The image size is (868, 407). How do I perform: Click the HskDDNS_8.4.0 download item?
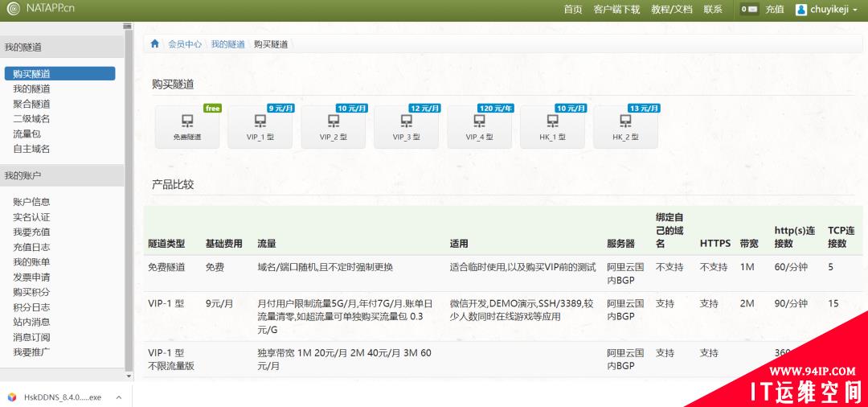pos(63,397)
